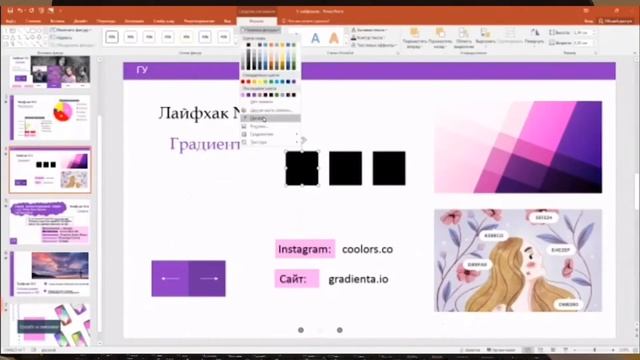Switch to the Переходы ribbon tab
Viewport: 640px width, 360px height.
click(106, 21)
